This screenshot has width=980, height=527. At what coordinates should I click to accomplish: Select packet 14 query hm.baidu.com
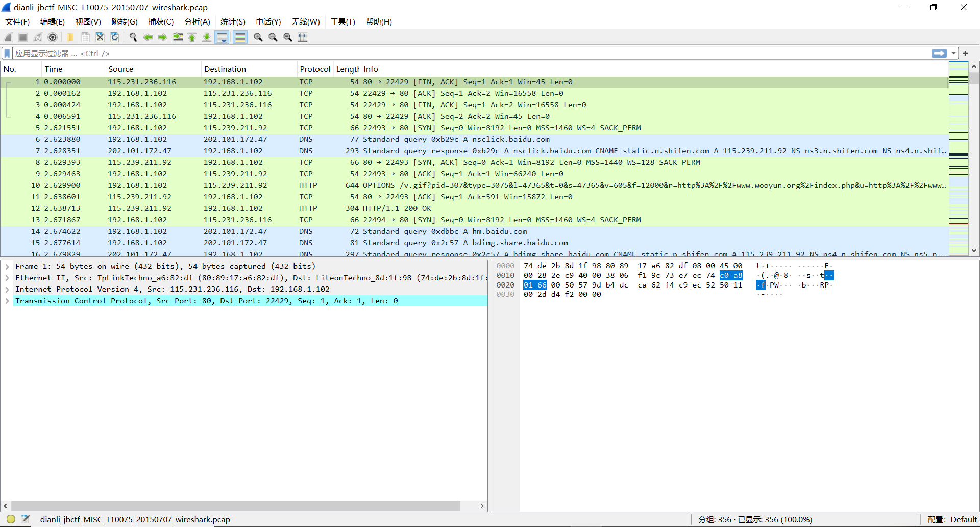point(474,231)
